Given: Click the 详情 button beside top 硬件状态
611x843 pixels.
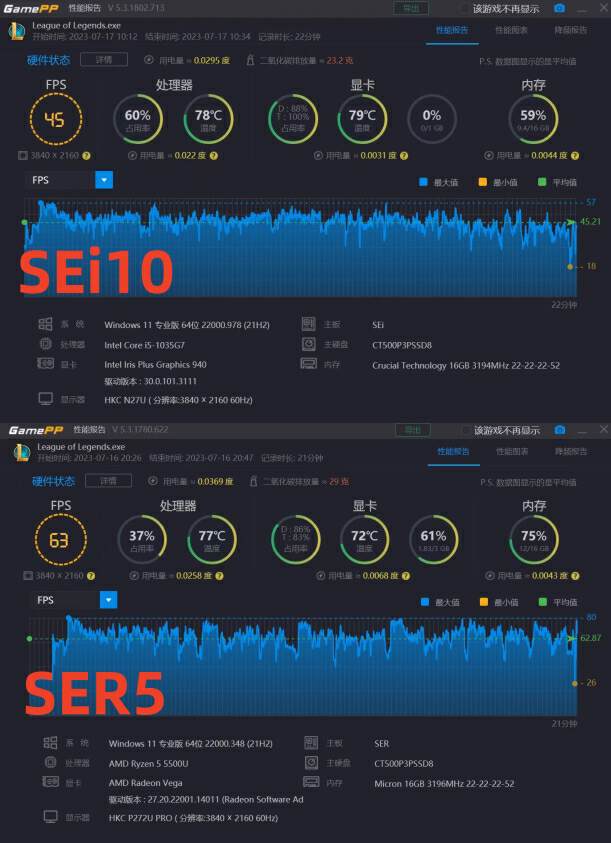Looking at the screenshot, I should point(109,60).
